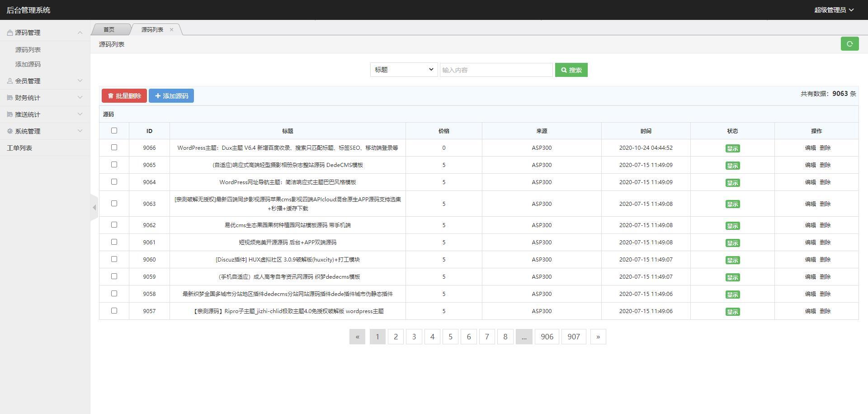Toggle the green 显示 status for row 9064

[x=732, y=183]
